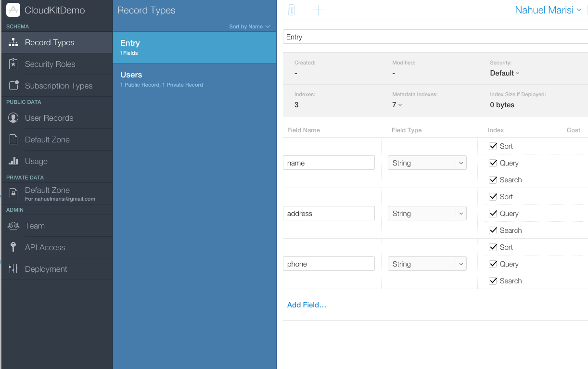Click the User Records person icon
Viewport: 588px width, 369px height.
point(13,118)
